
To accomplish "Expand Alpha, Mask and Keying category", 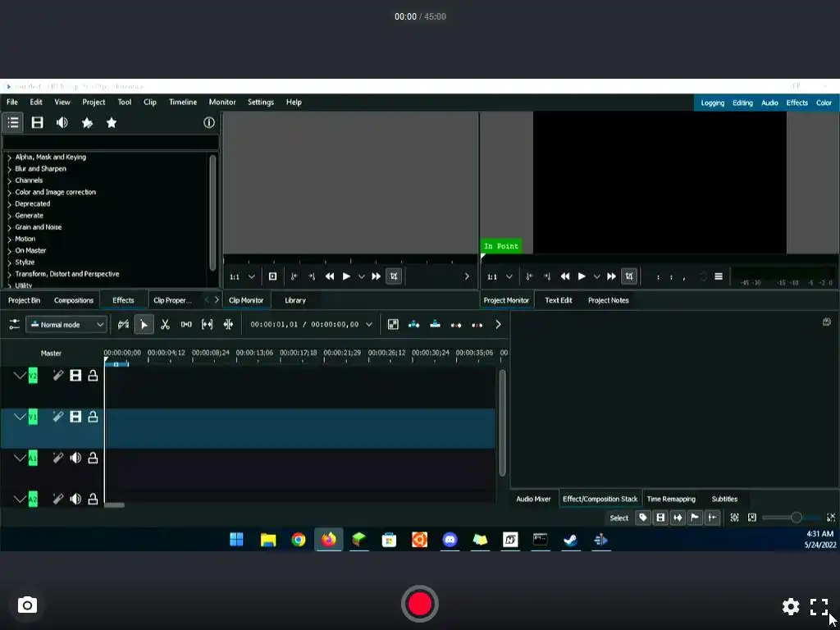I will 9,157.
